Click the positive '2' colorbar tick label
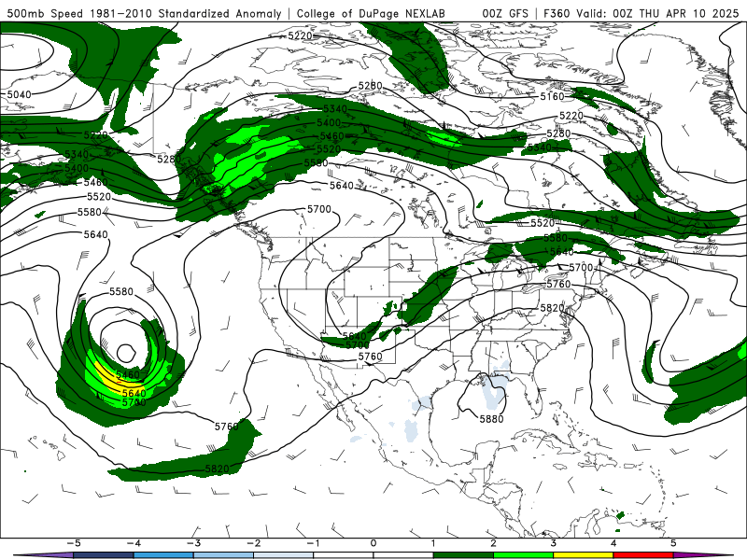The image size is (747, 560). pyautogui.click(x=493, y=543)
